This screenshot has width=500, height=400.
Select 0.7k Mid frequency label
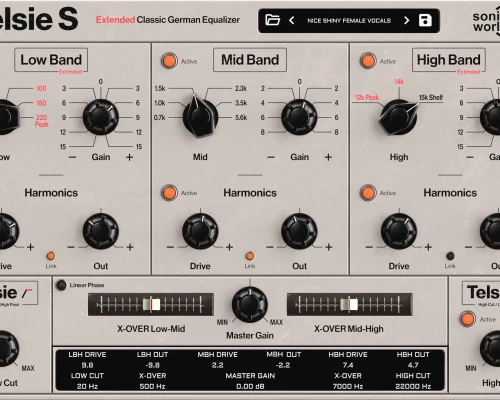160,117
